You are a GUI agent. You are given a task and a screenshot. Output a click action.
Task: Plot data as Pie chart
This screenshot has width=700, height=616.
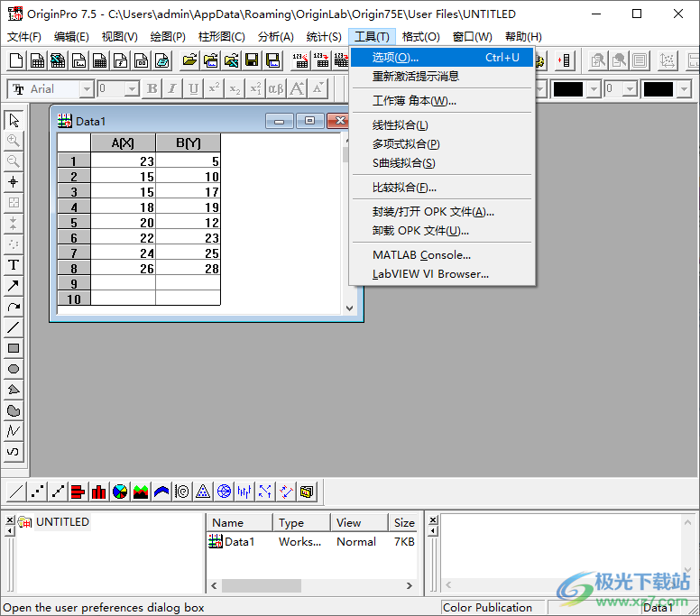tap(120, 492)
